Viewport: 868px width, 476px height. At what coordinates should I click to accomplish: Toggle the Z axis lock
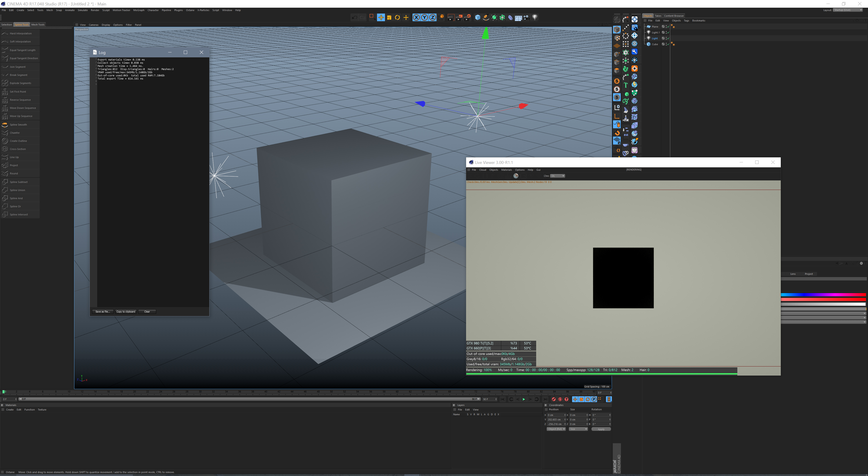(433, 18)
